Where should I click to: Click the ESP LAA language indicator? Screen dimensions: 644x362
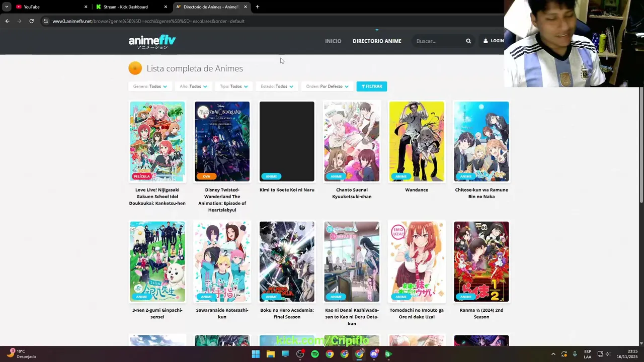pyautogui.click(x=588, y=354)
